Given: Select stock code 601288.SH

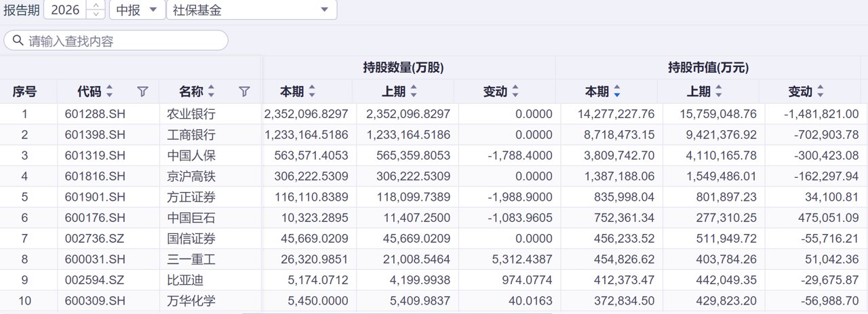Looking at the screenshot, I should pyautogui.click(x=96, y=114).
